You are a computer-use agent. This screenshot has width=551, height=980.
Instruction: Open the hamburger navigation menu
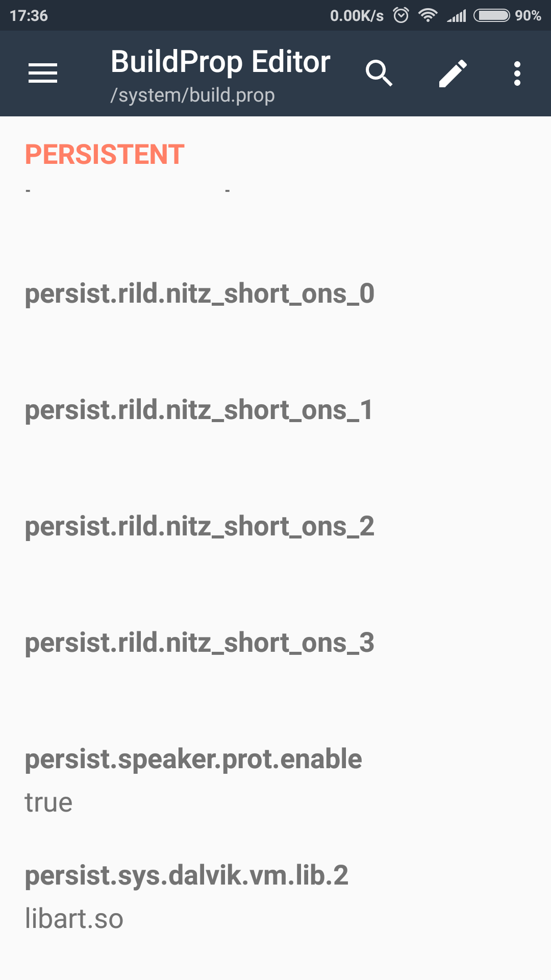43,73
